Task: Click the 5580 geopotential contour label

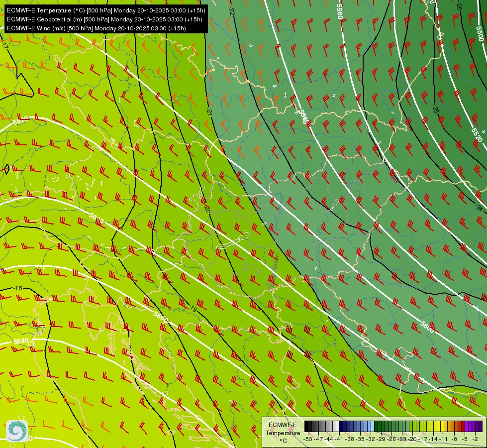Action: (x=304, y=117)
